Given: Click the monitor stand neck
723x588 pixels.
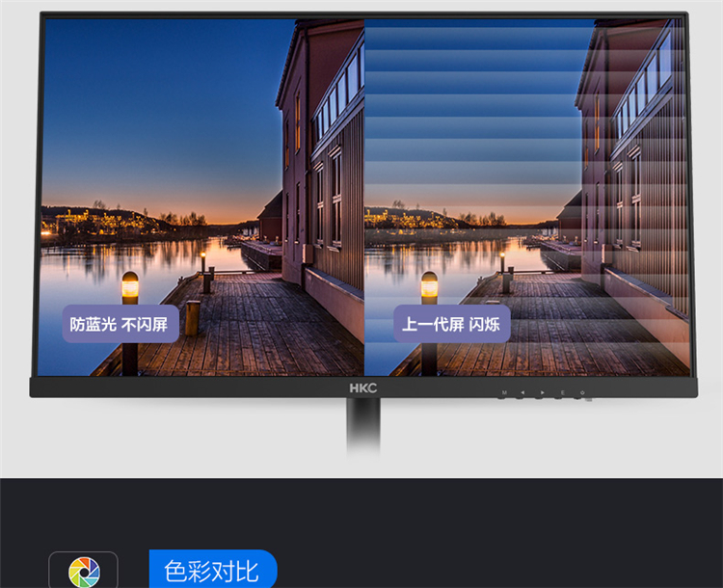Looking at the screenshot, I should tap(362, 424).
